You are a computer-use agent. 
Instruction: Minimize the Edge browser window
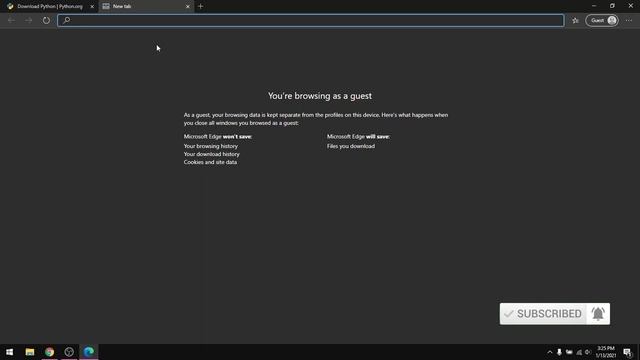(594, 6)
